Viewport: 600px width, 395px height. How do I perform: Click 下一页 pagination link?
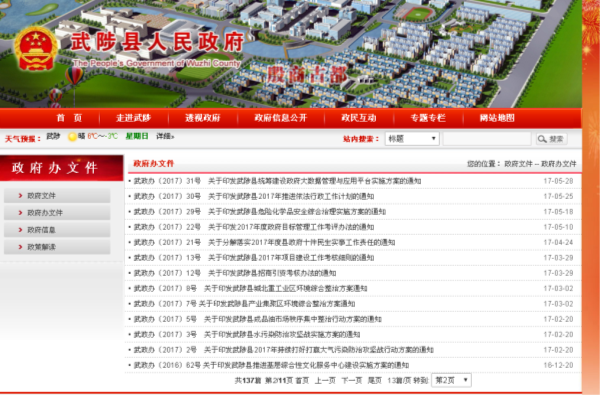point(352,380)
